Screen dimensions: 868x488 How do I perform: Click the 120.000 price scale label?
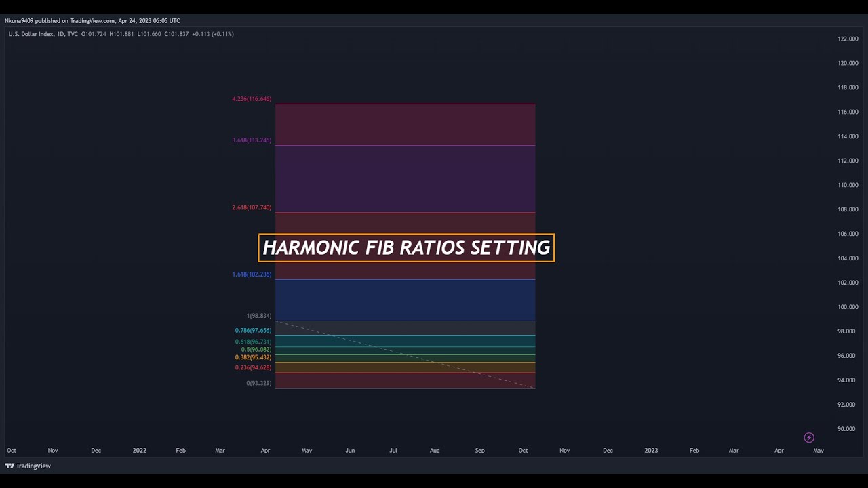[848, 63]
